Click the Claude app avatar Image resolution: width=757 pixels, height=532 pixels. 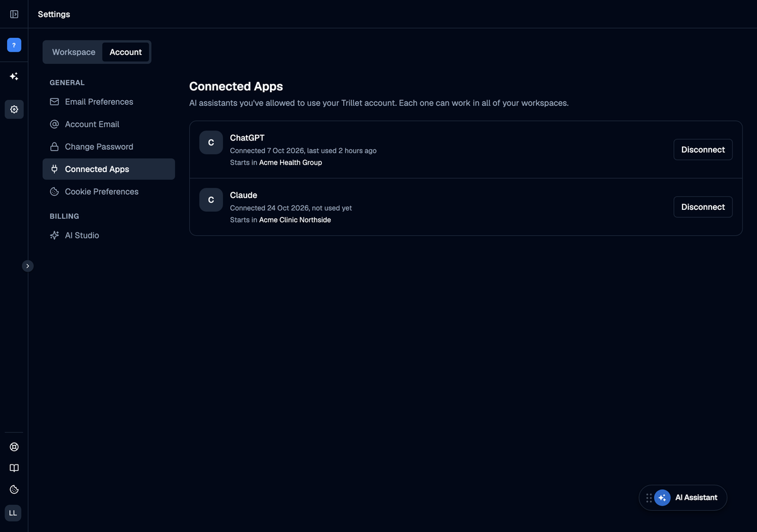(x=211, y=200)
